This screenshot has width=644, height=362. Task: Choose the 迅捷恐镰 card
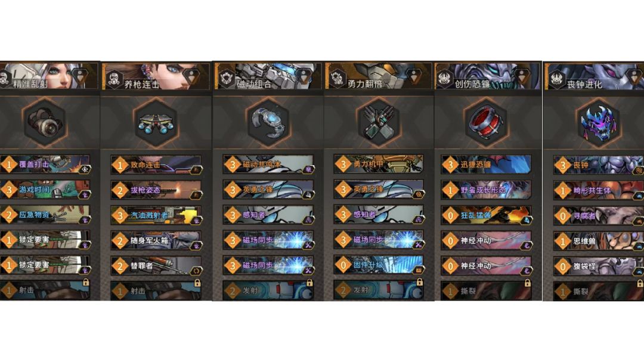(487, 165)
